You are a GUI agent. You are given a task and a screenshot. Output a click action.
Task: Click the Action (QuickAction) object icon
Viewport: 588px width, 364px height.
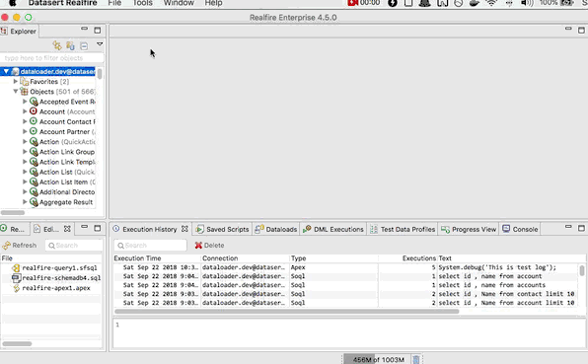click(x=34, y=142)
